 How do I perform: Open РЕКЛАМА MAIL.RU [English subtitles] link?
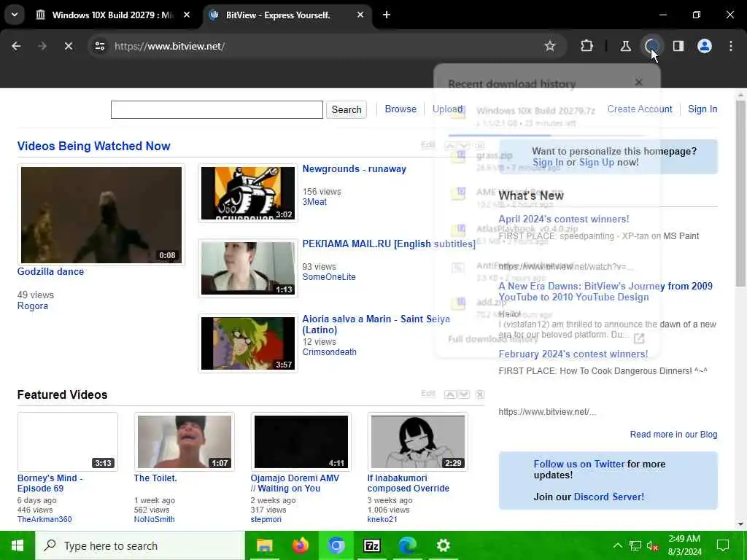(389, 244)
